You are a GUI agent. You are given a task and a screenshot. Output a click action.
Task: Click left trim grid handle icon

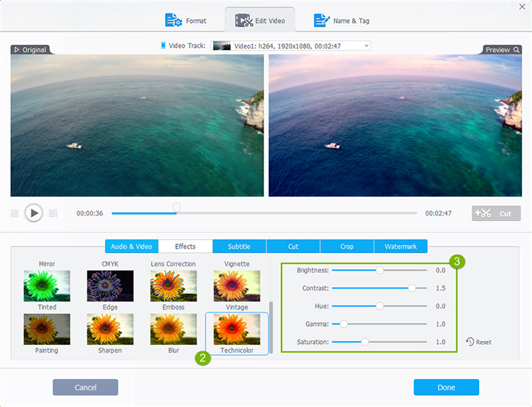(15, 213)
